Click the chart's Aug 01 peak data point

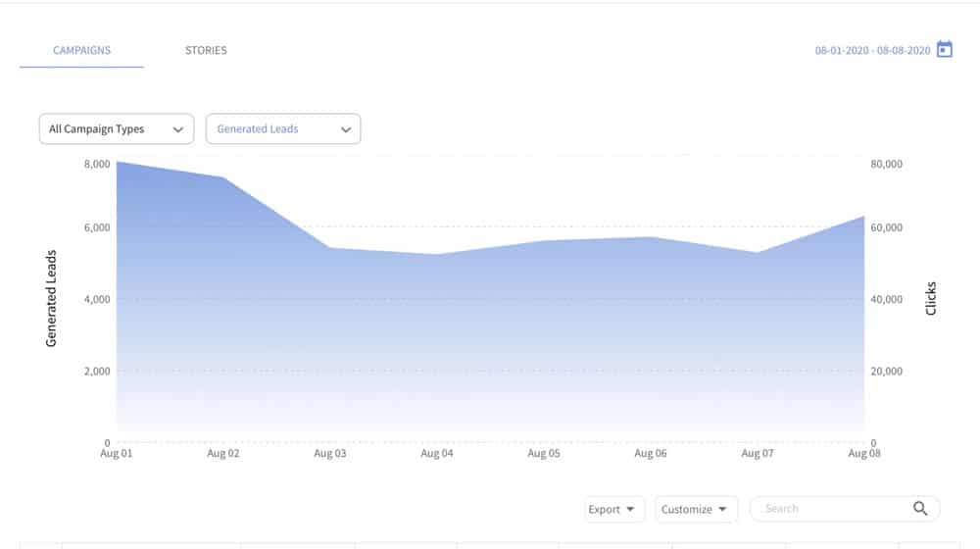[117, 162]
